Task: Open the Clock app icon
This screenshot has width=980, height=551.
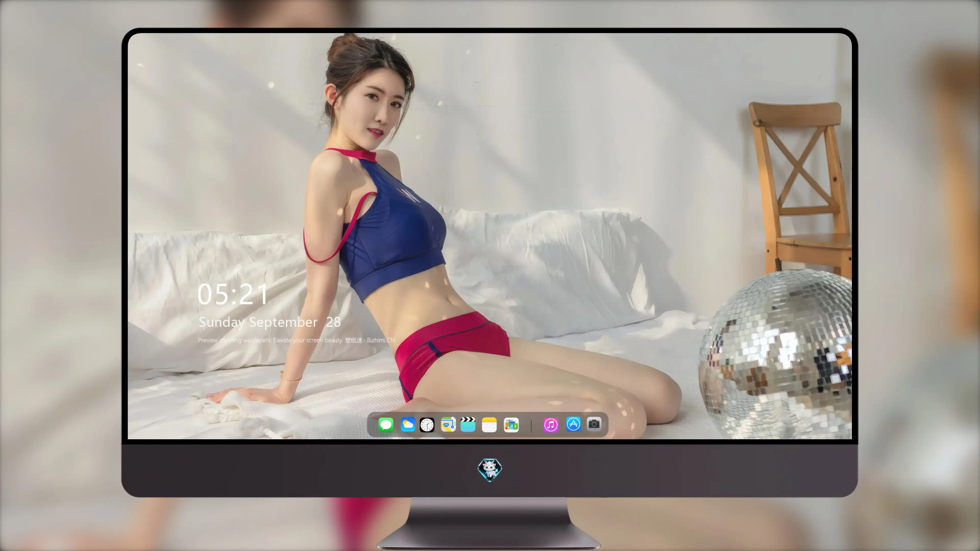Action: tap(427, 425)
